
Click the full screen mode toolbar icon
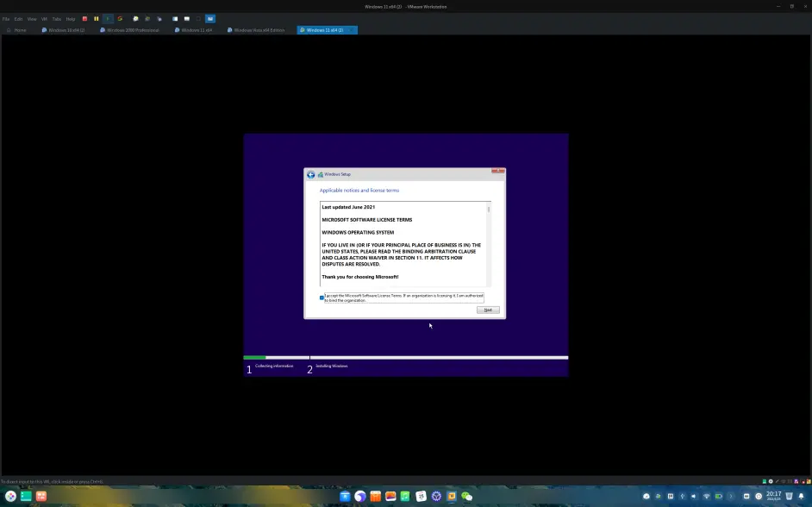[187, 19]
